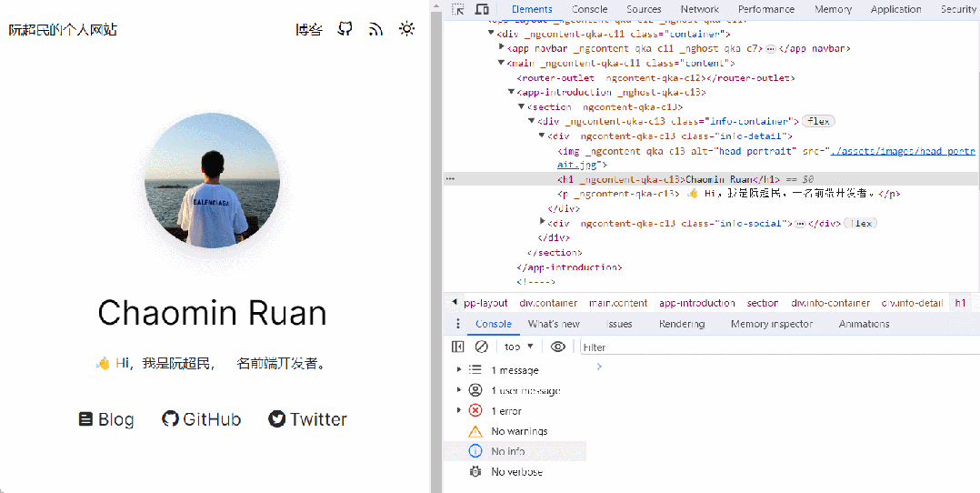Open the What's new drawer tab
980x493 pixels.
pyautogui.click(x=554, y=324)
